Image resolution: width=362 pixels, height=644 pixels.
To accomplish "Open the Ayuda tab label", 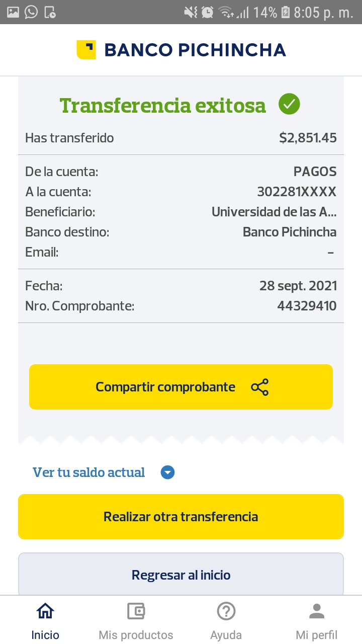I will click(226, 635).
